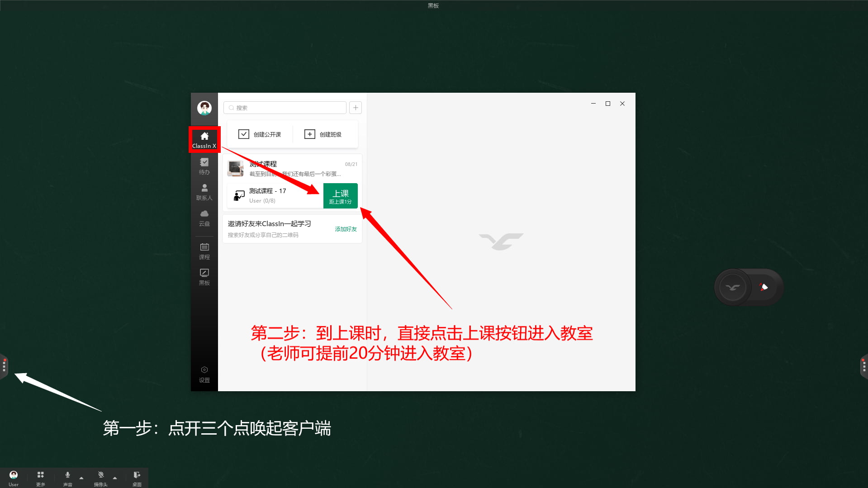Toggle the 声音 microphone
Image resolution: width=868 pixels, height=488 pixels.
(68, 478)
